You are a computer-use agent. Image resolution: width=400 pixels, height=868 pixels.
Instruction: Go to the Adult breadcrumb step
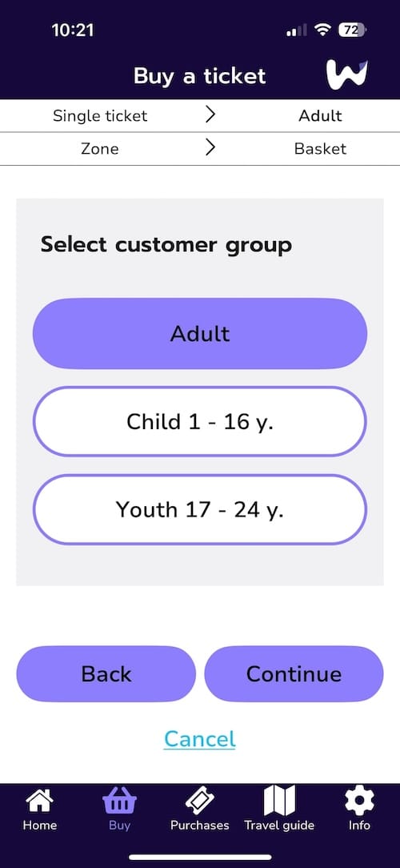[320, 115]
